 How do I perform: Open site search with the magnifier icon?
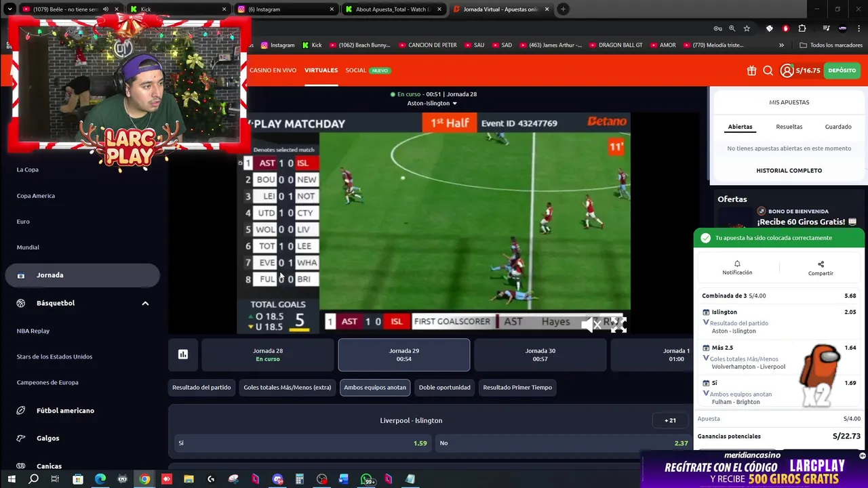(x=768, y=70)
